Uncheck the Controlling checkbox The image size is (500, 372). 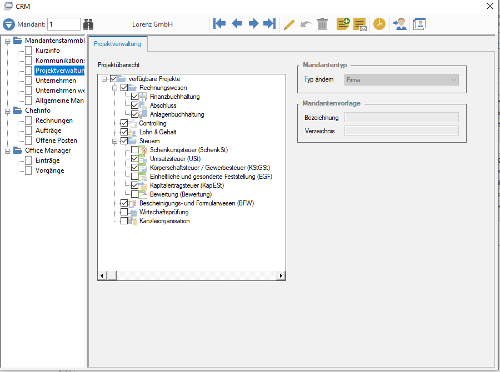point(124,123)
